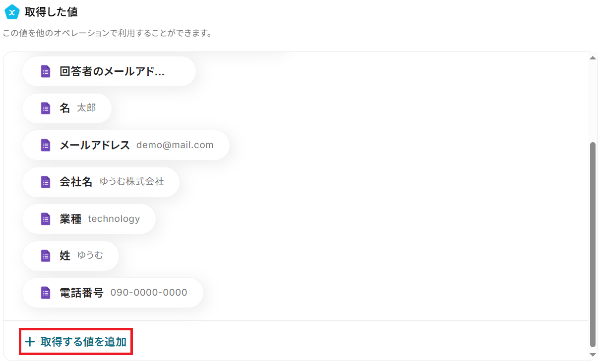This screenshot has height=364, width=601.
Task: Click the scrollbar up arrow
Action: tap(593, 58)
